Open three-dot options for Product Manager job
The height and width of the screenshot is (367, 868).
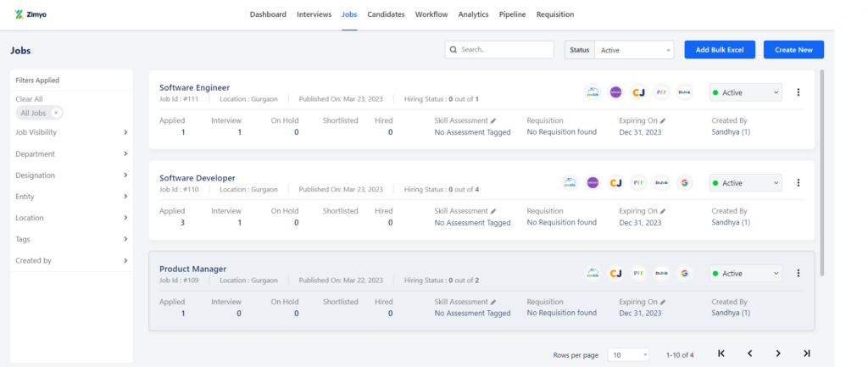(x=798, y=273)
